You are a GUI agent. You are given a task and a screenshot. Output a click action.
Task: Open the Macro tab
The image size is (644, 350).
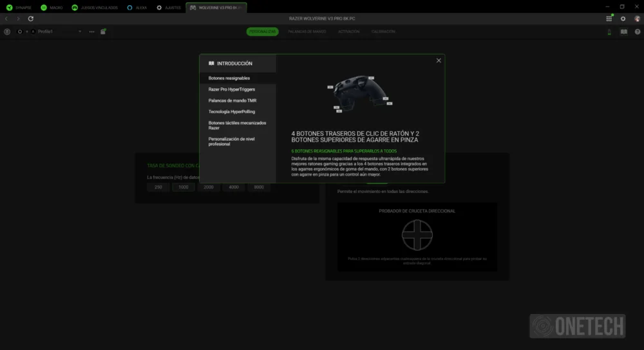click(x=52, y=7)
